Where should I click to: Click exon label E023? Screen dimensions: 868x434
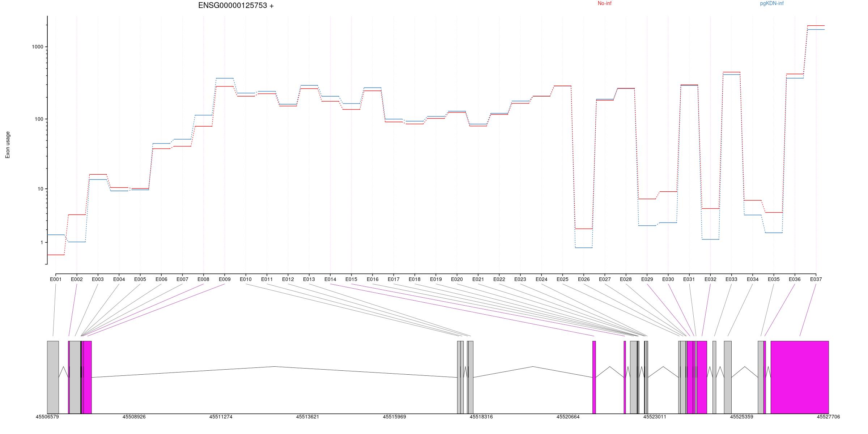pos(520,279)
